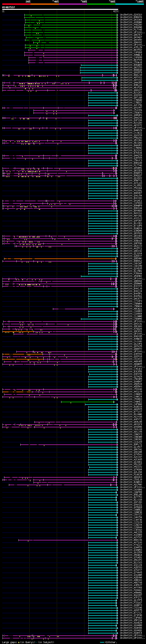Select hit label UniRef100_B2X267
The image size is (146, 644).
click(x=131, y=93)
